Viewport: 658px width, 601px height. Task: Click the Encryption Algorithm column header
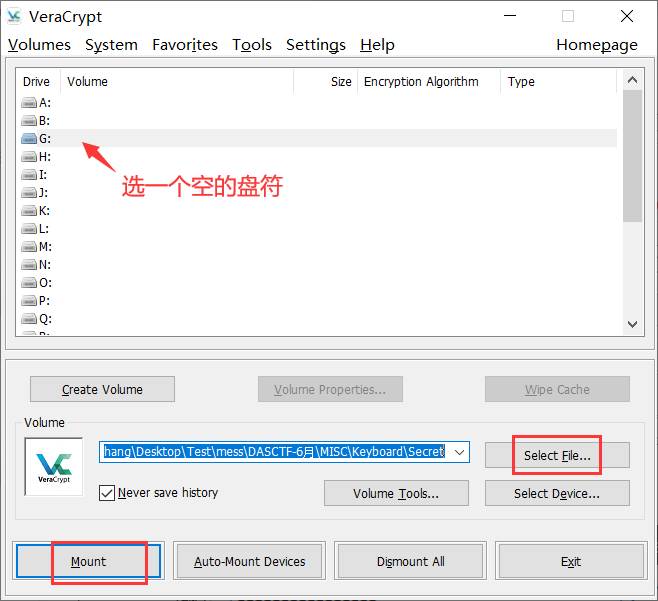point(429,81)
